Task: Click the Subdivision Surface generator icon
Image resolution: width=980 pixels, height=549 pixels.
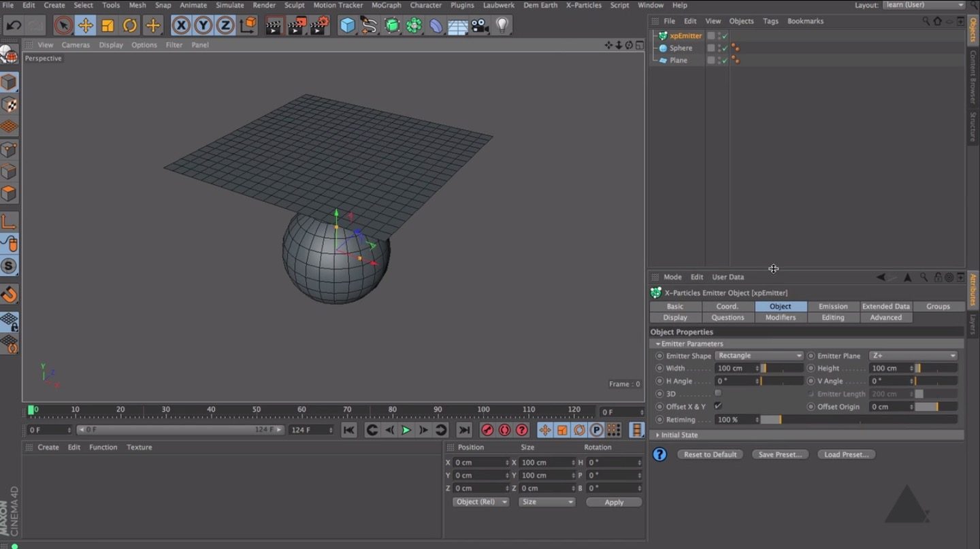Action: coord(392,26)
